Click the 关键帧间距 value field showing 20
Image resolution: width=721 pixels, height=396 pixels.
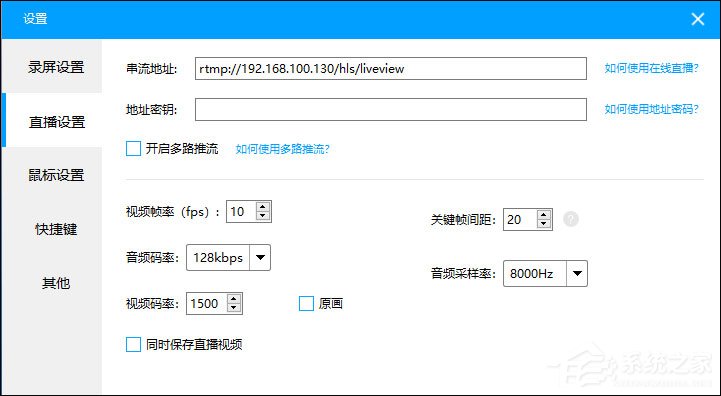coord(521,219)
